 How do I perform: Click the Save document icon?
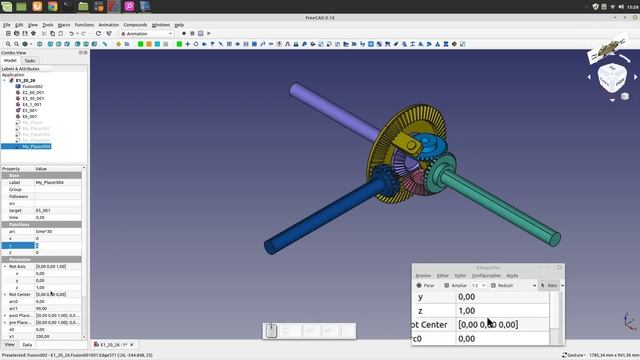click(25, 33)
